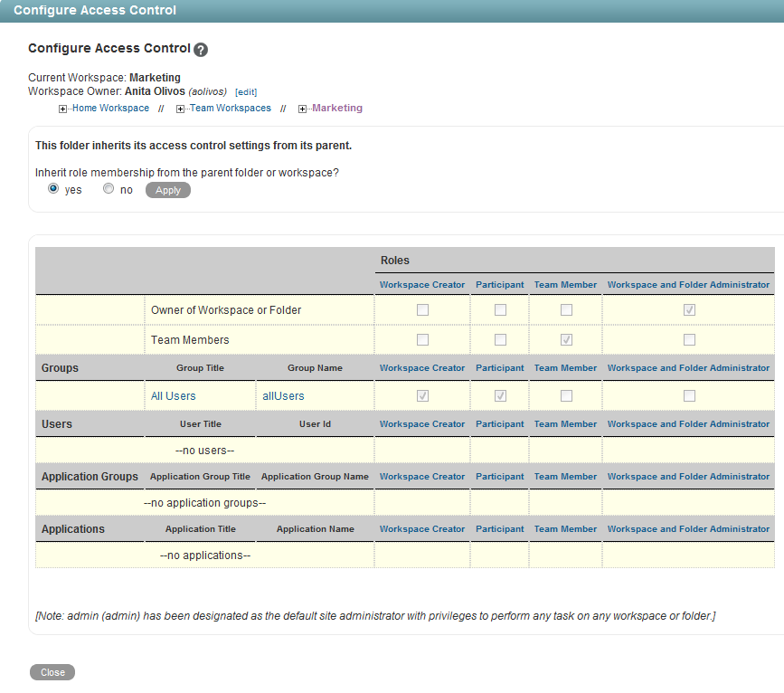Click the Workspace Creator role header under Roles
The height and width of the screenshot is (693, 784).
click(x=422, y=285)
